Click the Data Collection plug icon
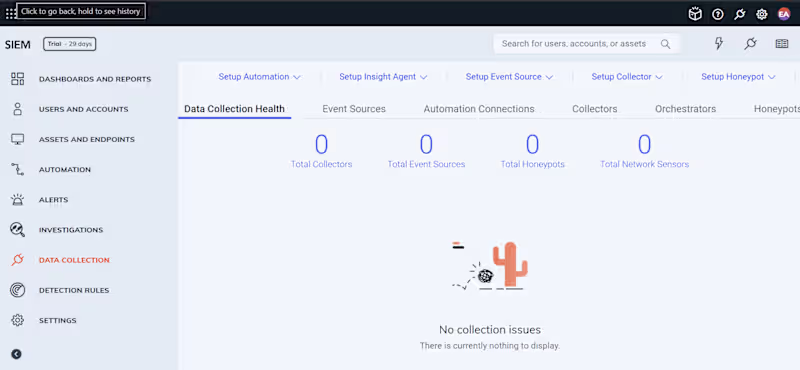 (x=17, y=260)
